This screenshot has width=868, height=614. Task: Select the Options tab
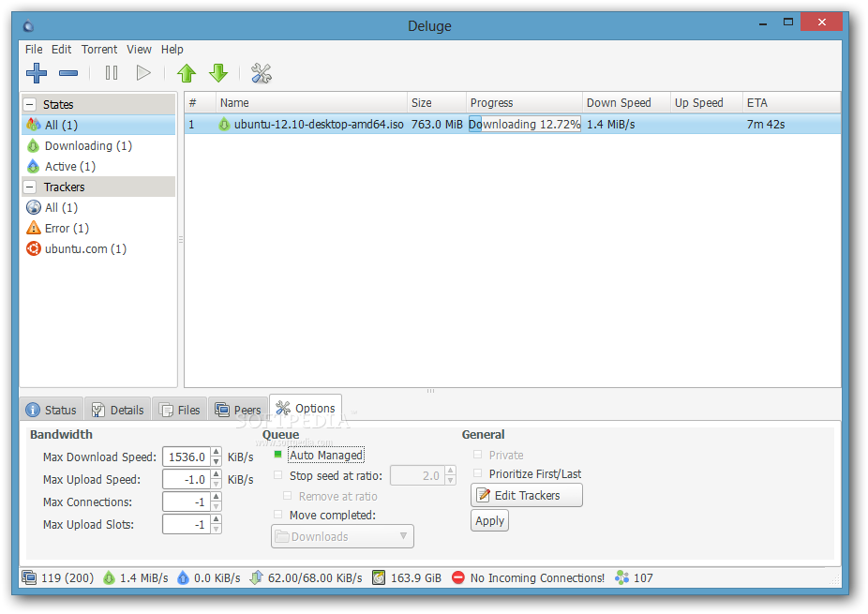coord(306,408)
